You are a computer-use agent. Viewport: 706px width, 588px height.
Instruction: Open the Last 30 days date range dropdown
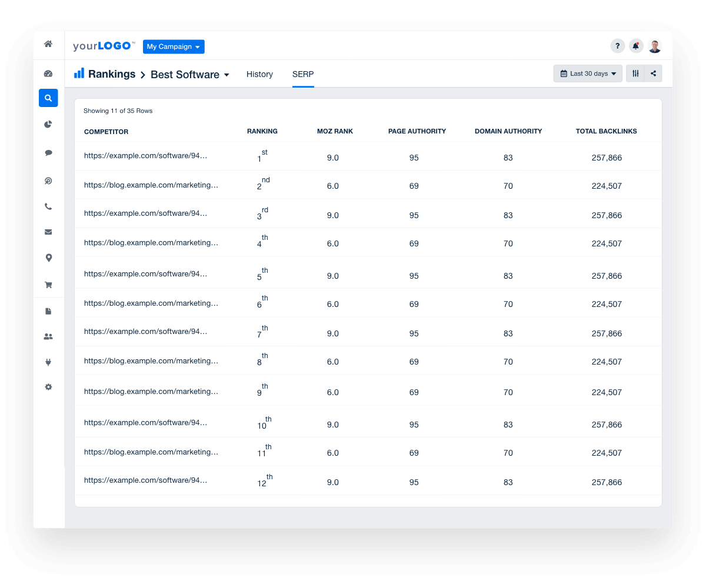[588, 73]
